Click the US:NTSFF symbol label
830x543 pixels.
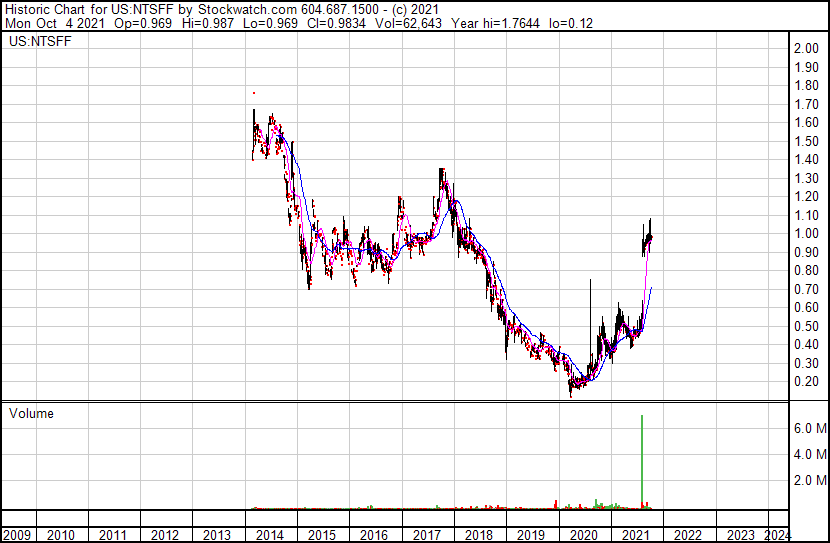coord(40,42)
